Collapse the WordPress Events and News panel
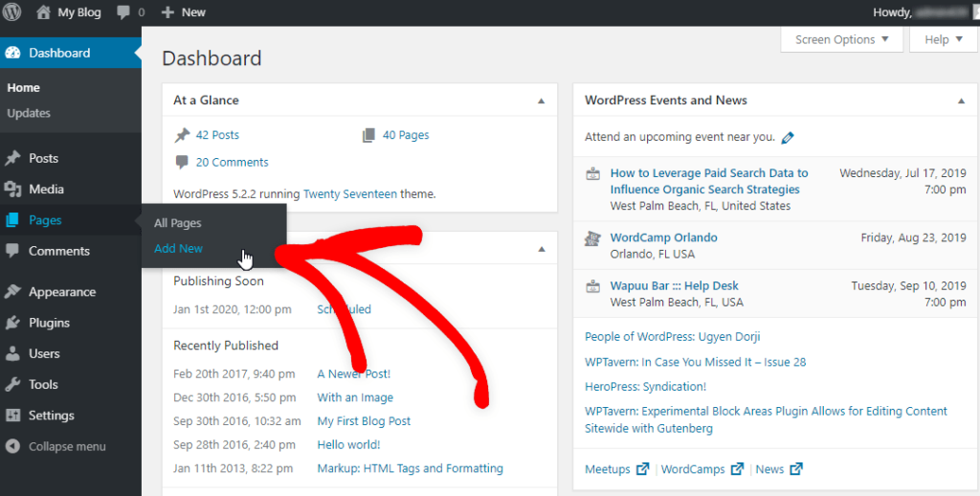The width and height of the screenshot is (980, 496). coord(961,101)
